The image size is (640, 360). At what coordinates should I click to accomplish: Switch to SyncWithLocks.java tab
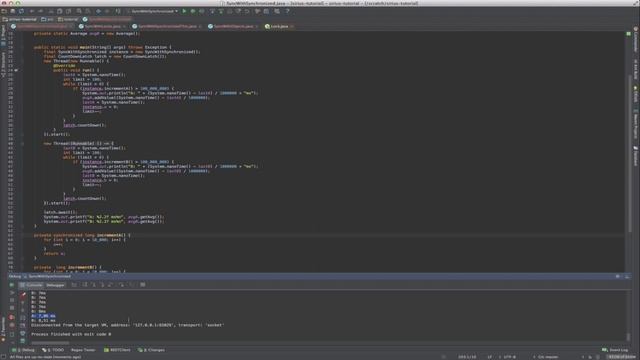coord(103,26)
